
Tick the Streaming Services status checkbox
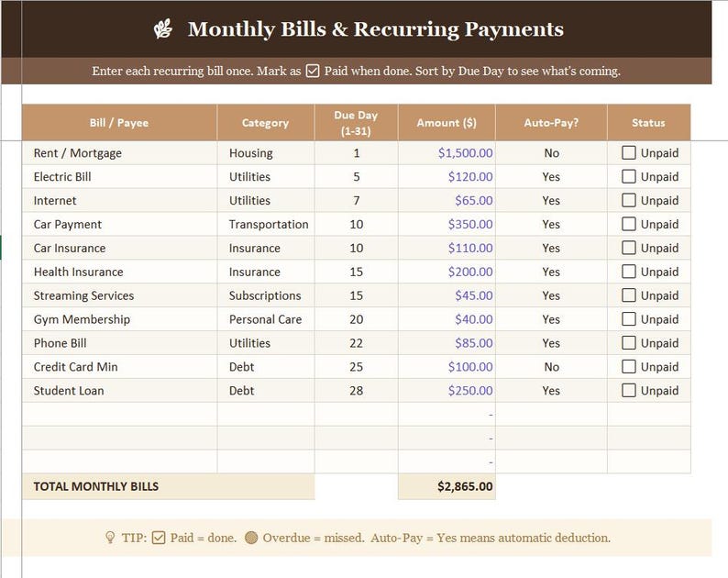[628, 295]
